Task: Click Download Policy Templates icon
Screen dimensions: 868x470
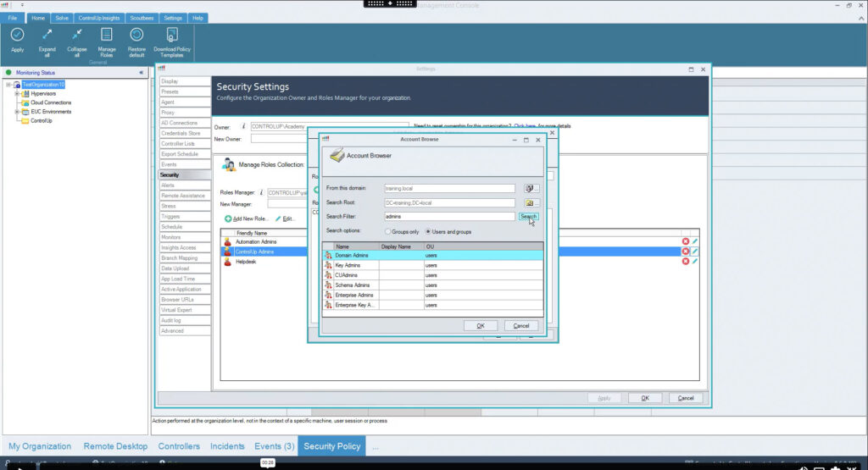Action: click(172, 35)
